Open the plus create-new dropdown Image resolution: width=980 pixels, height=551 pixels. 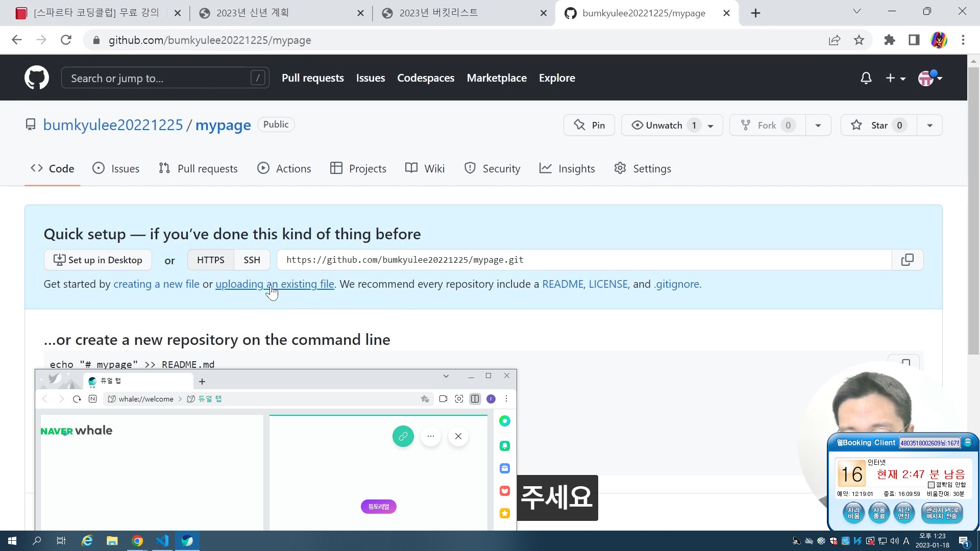[895, 78]
